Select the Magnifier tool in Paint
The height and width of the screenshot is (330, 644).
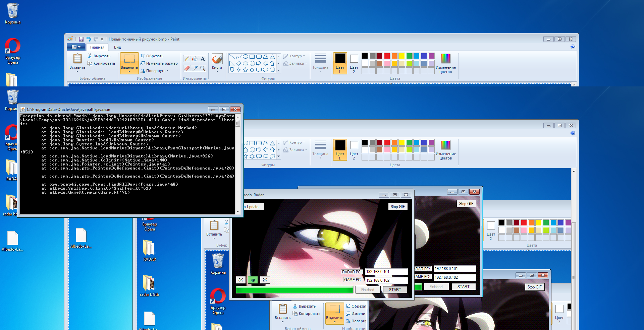click(x=203, y=68)
